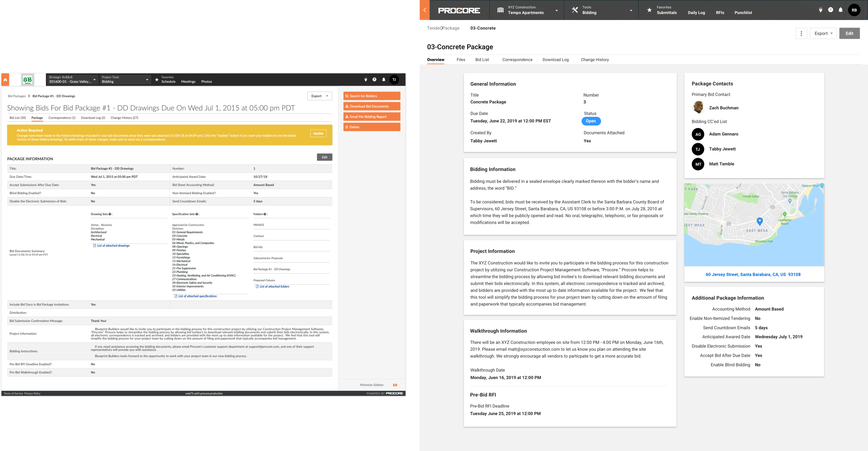Click the blue map location pin
Screen dimensions: 868x451
[x=760, y=221]
